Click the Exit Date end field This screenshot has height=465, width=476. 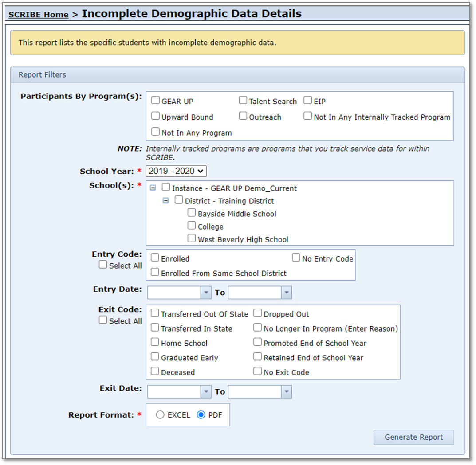(x=255, y=391)
